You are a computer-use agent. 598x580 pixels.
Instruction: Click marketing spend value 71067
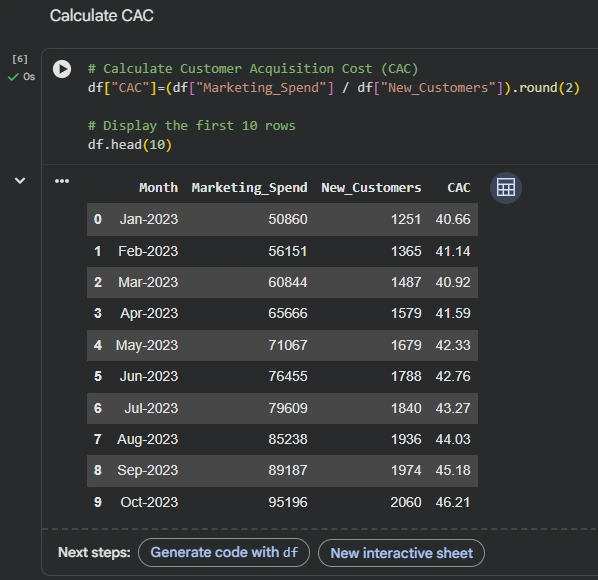(x=288, y=345)
